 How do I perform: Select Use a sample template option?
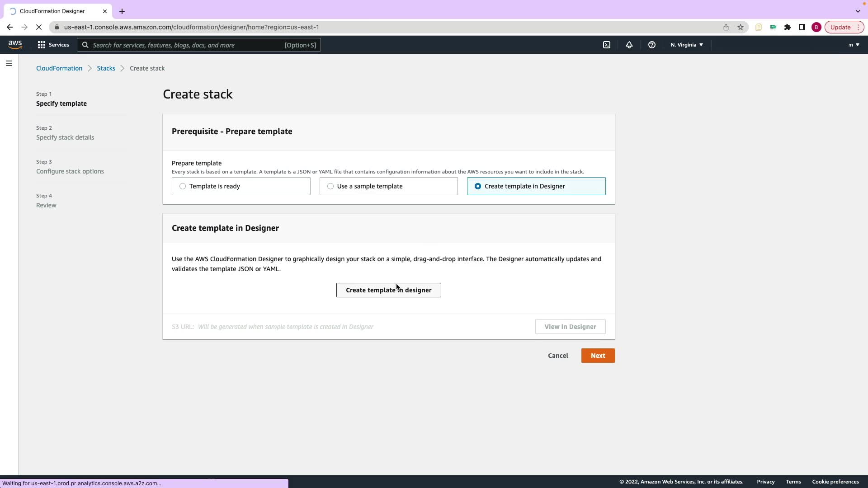click(330, 186)
